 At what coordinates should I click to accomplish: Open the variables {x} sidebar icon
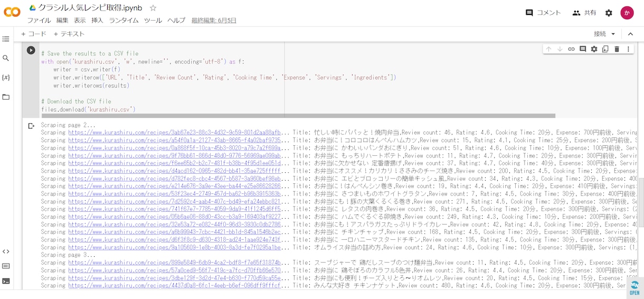click(x=6, y=77)
